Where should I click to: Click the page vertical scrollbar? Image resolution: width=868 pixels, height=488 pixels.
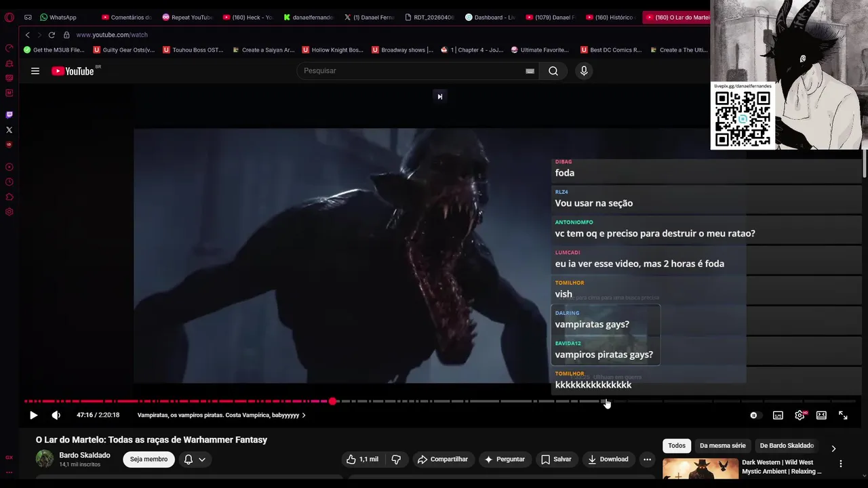pos(865,163)
